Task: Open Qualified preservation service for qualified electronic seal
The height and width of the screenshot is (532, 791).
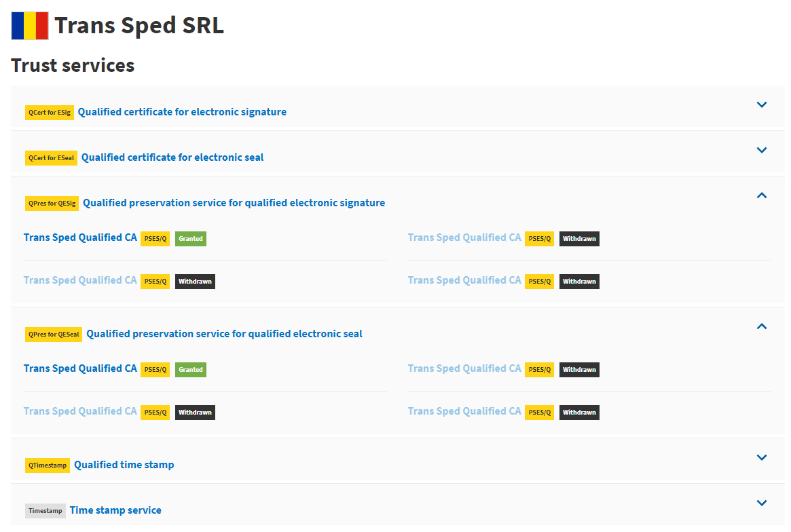Action: (225, 334)
